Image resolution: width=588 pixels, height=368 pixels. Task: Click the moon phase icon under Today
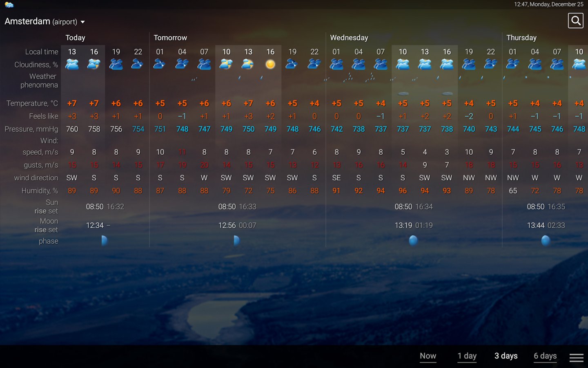coord(104,240)
